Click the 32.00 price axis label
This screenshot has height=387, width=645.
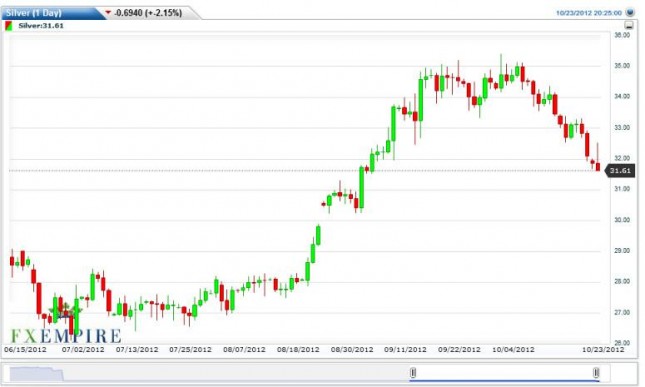[622, 158]
